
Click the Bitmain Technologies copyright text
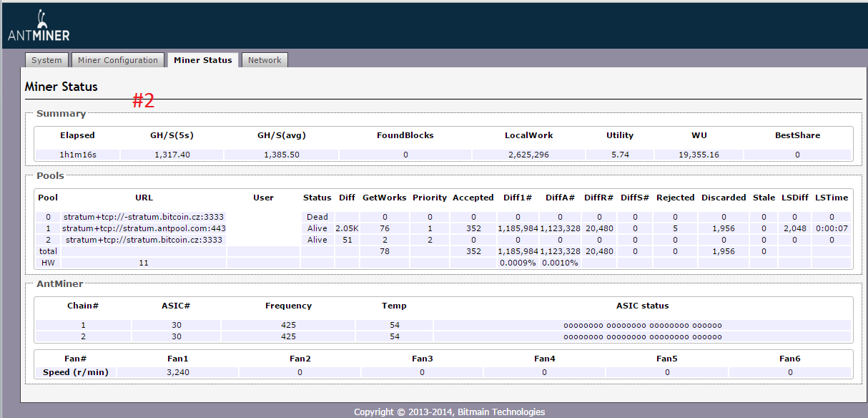tap(449, 412)
